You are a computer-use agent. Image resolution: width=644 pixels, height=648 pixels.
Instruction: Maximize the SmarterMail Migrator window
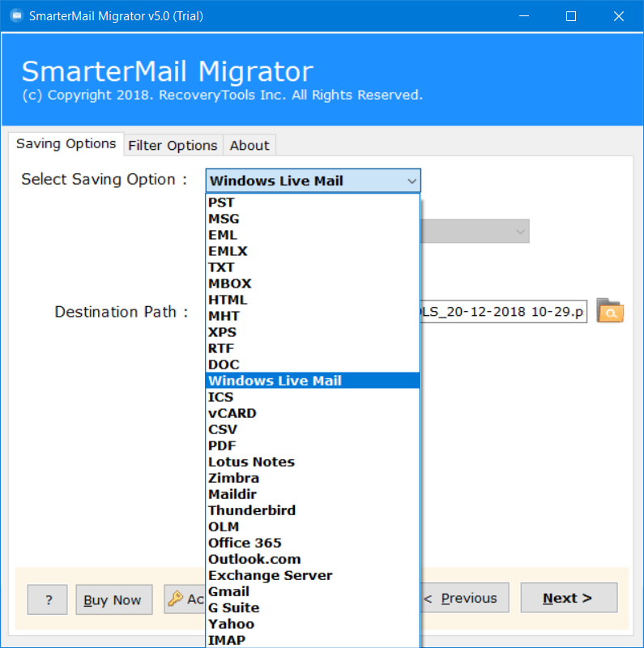pyautogui.click(x=571, y=16)
